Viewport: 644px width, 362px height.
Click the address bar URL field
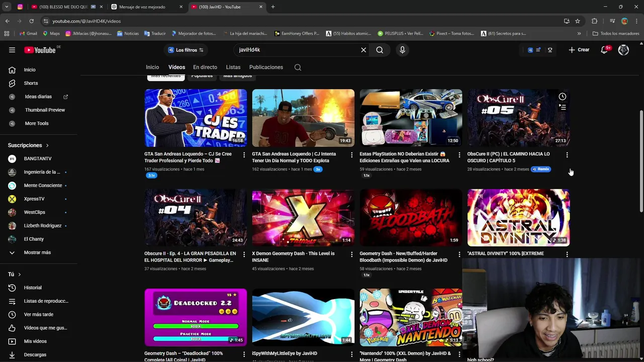(x=302, y=21)
